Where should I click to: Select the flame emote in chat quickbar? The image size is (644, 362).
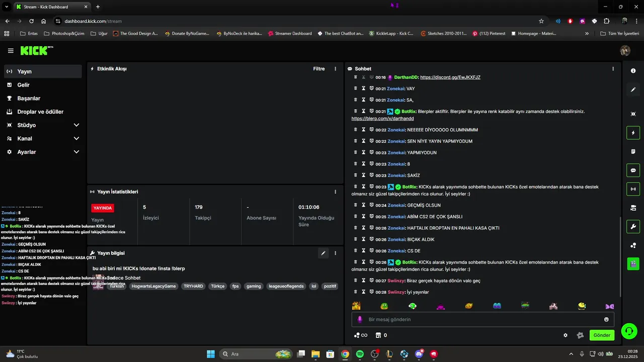pos(469,306)
